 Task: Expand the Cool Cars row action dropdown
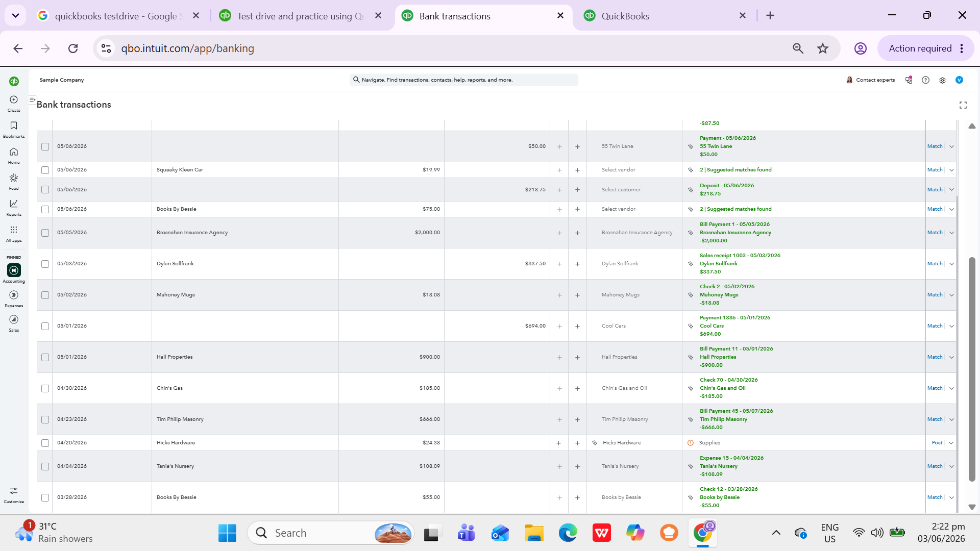click(951, 326)
